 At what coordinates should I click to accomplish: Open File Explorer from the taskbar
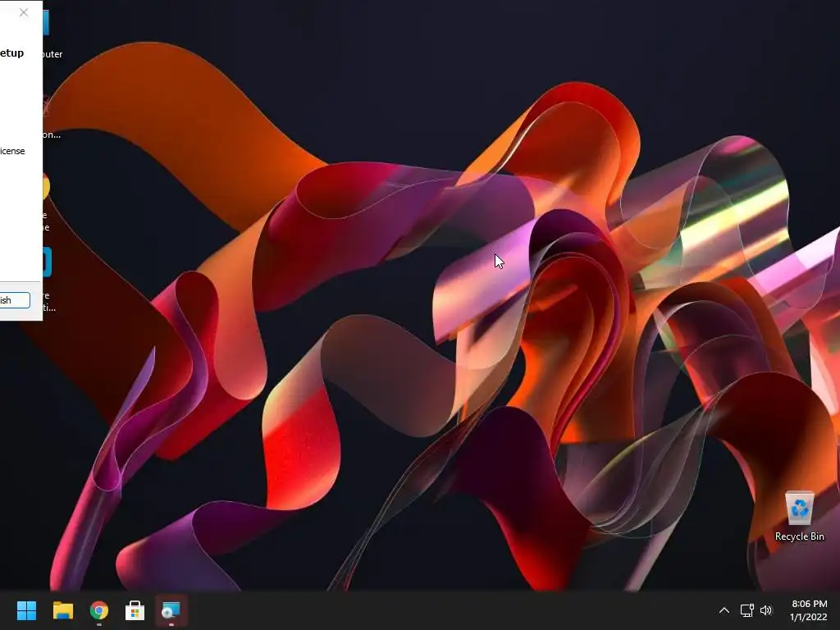click(62, 610)
